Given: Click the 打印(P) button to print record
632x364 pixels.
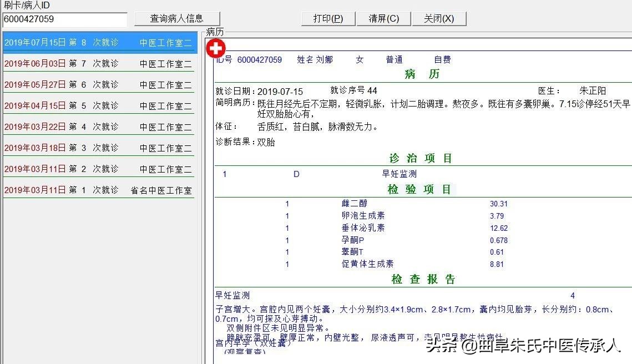Looking at the screenshot, I should (x=327, y=18).
